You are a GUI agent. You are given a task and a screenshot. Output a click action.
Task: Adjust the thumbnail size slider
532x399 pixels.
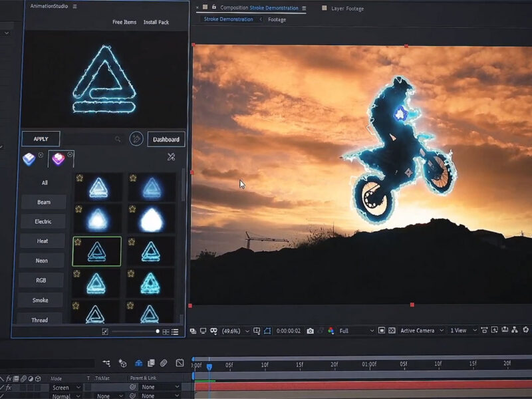point(158,331)
